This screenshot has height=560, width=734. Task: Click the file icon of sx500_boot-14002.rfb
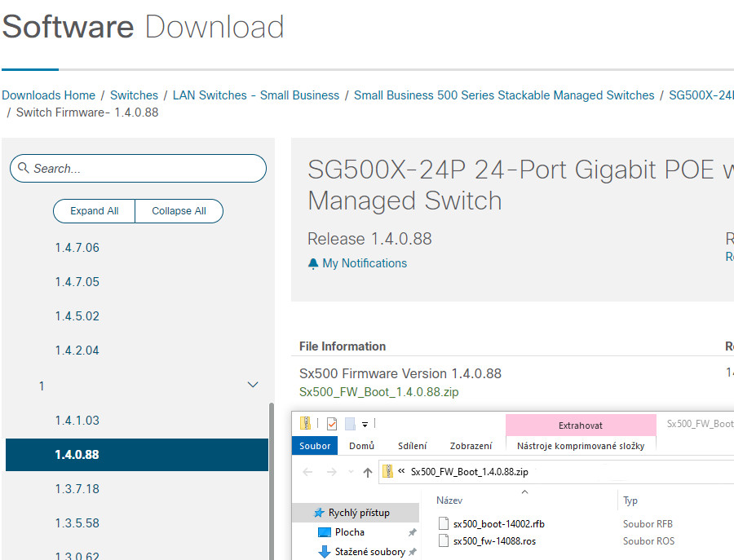444,524
